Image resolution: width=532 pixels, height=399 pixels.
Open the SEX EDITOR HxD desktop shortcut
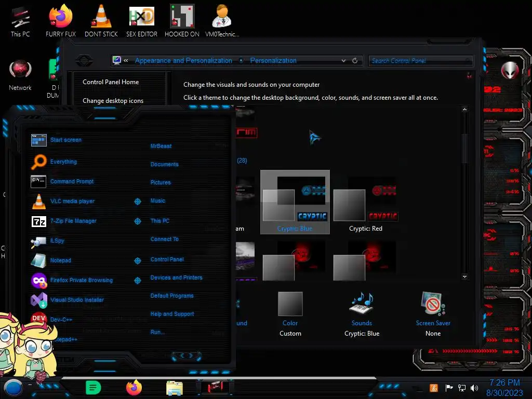[141, 21]
